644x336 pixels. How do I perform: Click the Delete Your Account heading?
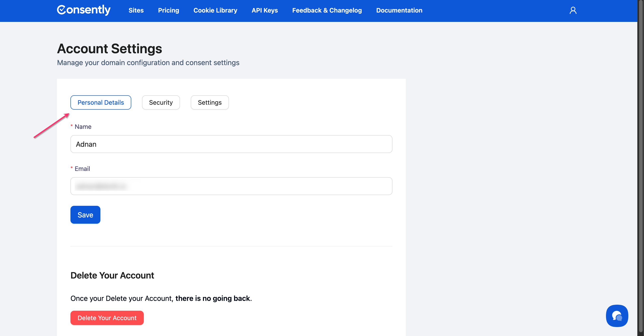click(112, 275)
